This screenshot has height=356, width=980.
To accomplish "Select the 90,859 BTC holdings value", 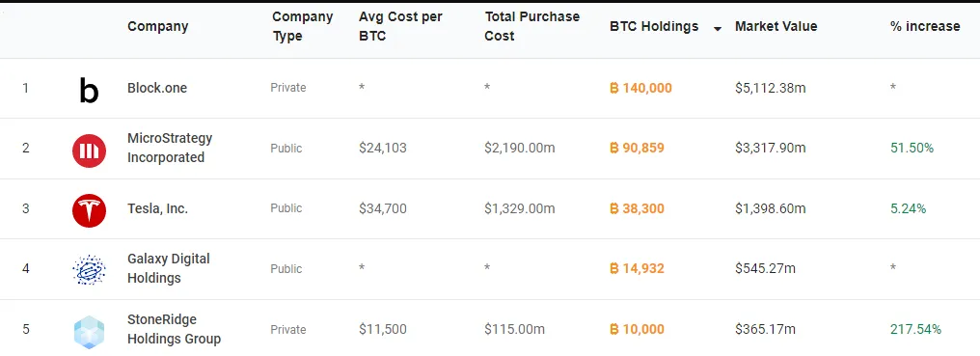I will pyautogui.click(x=637, y=149).
